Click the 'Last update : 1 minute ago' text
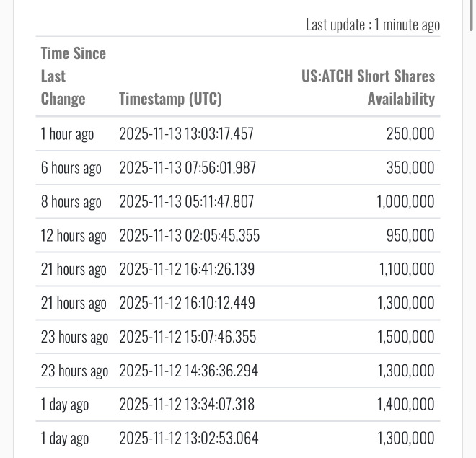 pos(372,25)
